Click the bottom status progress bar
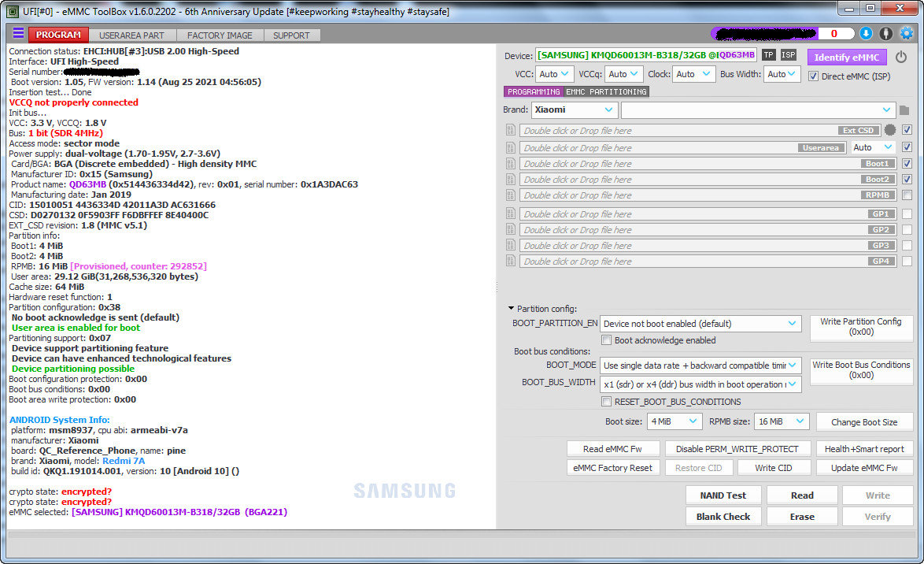The image size is (924, 564). coord(461,535)
